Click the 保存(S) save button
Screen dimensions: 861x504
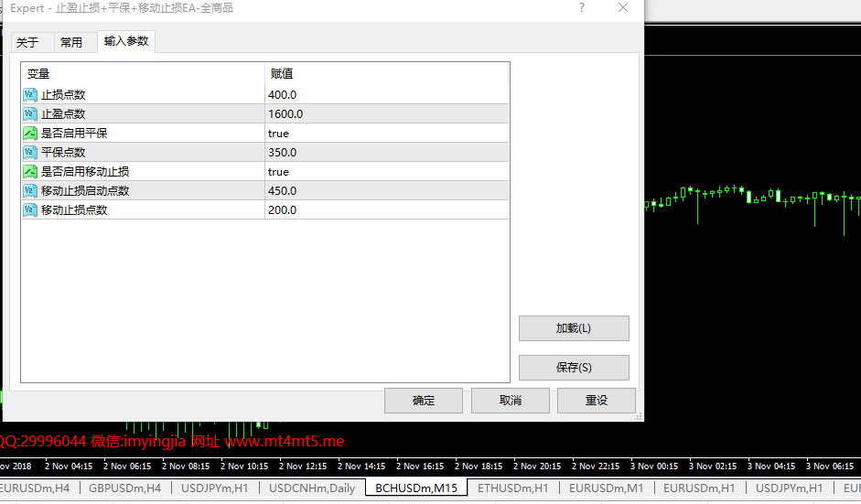click(574, 368)
